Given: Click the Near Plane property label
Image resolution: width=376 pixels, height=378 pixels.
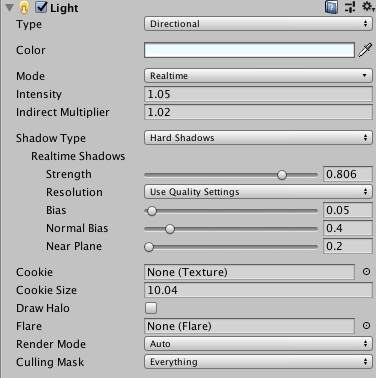Looking at the screenshot, I should pyautogui.click(x=74, y=246).
